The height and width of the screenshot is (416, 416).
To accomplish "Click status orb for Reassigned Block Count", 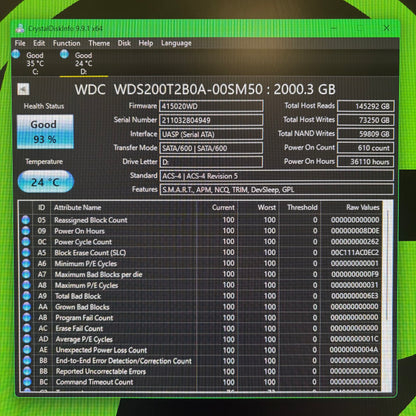I will (x=26, y=220).
